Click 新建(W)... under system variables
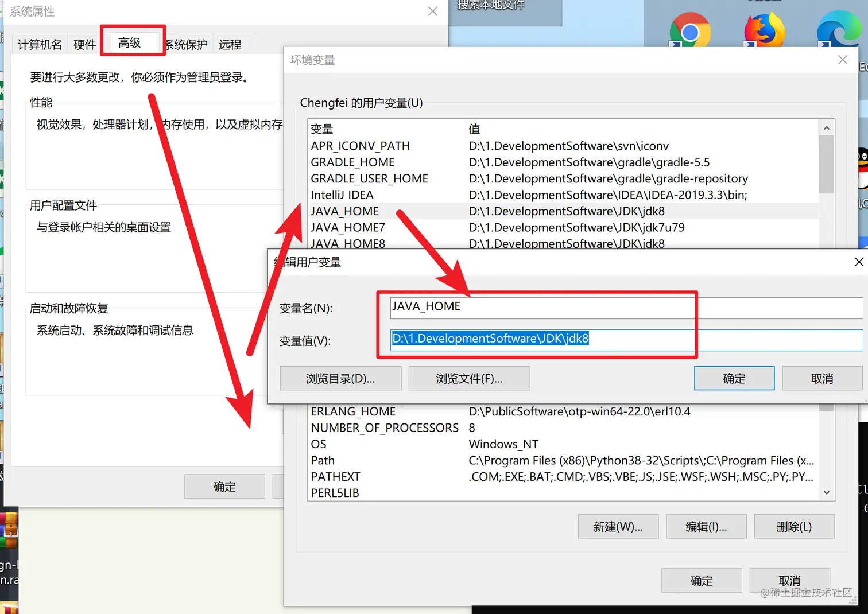The width and height of the screenshot is (868, 614). pos(618,527)
